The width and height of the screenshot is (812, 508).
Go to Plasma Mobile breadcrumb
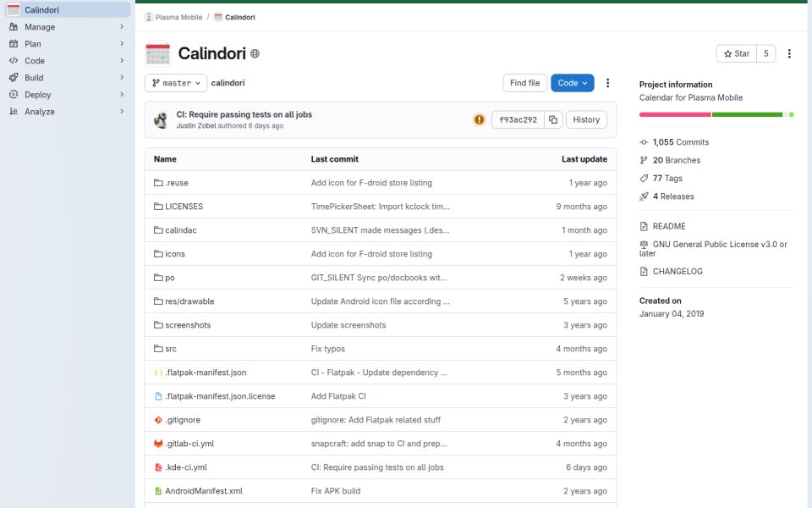(178, 17)
